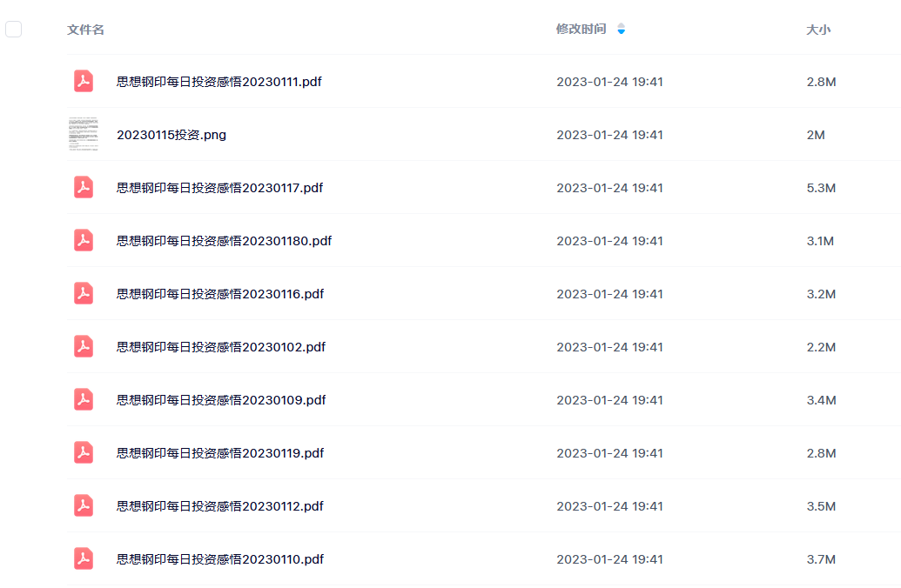Click PDF icon of the 20230110.pdf file
This screenshot has height=588, width=901.
click(84, 558)
